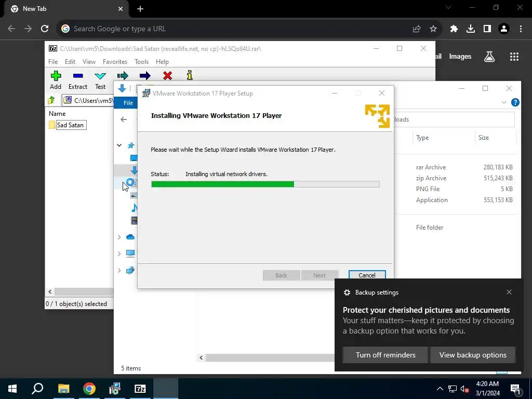Cancel the VMware Player installation
This screenshot has height=399, width=532.
point(367,275)
